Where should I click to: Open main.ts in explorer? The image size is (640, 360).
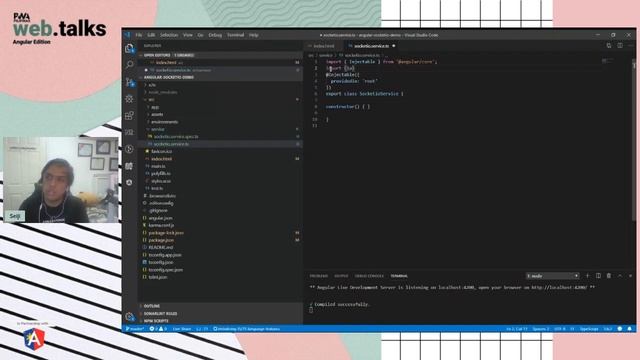(x=220, y=166)
